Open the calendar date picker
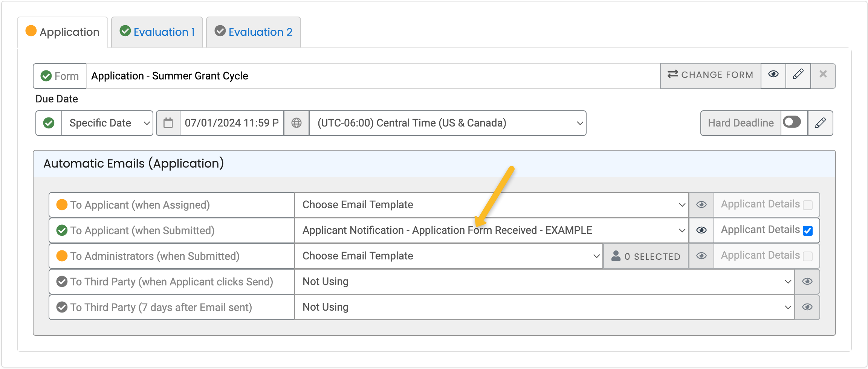Screen dimensions: 868x369 pyautogui.click(x=168, y=123)
